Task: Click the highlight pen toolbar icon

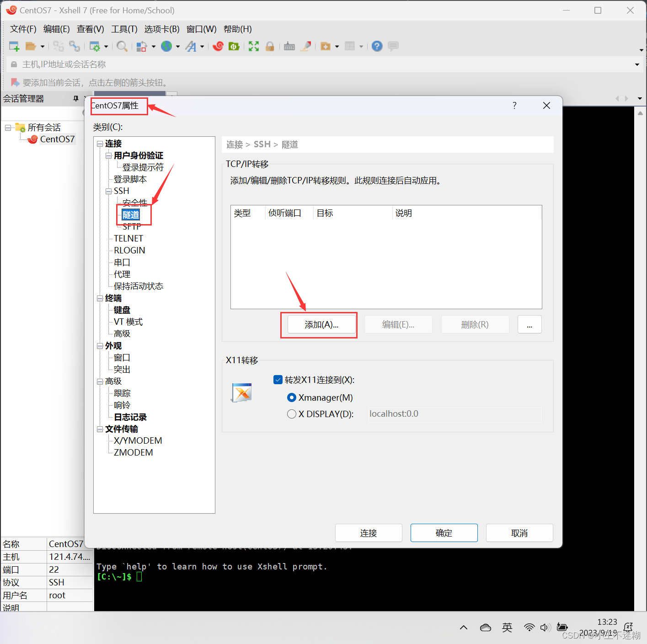Action: pos(306,46)
